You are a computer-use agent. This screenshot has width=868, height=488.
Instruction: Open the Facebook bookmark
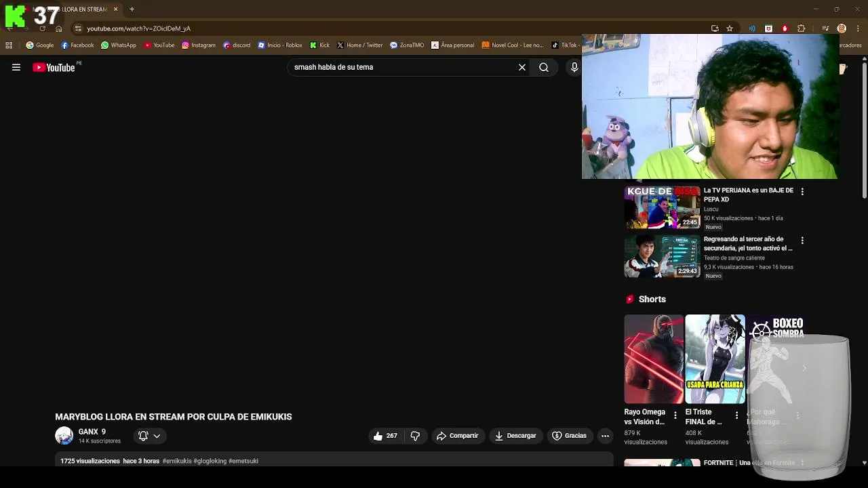pos(77,45)
